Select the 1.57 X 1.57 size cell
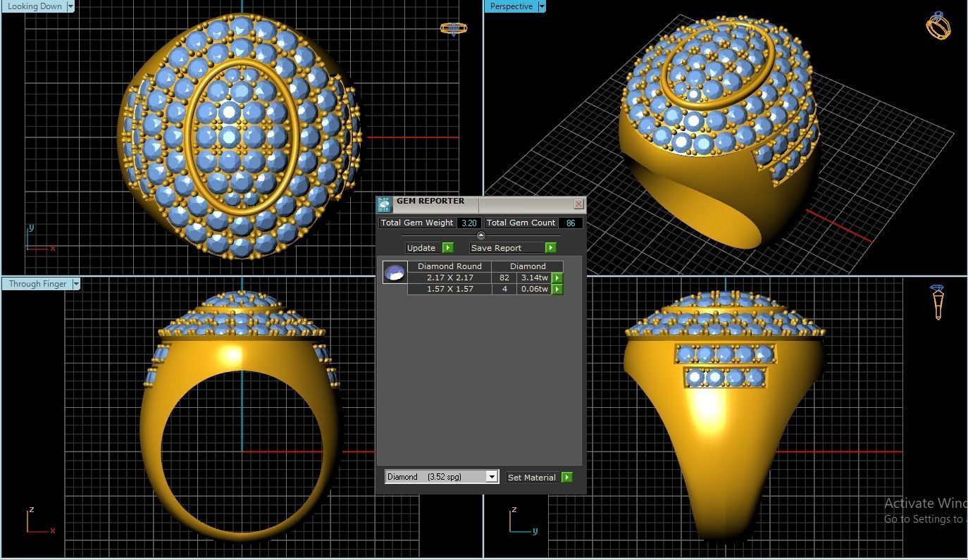The image size is (968, 560). click(x=449, y=290)
